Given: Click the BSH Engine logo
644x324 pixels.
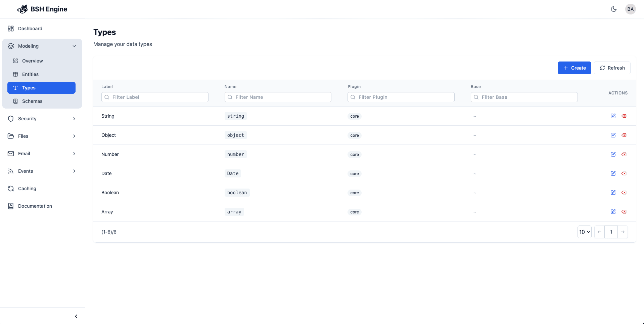Looking at the screenshot, I should 42,9.
